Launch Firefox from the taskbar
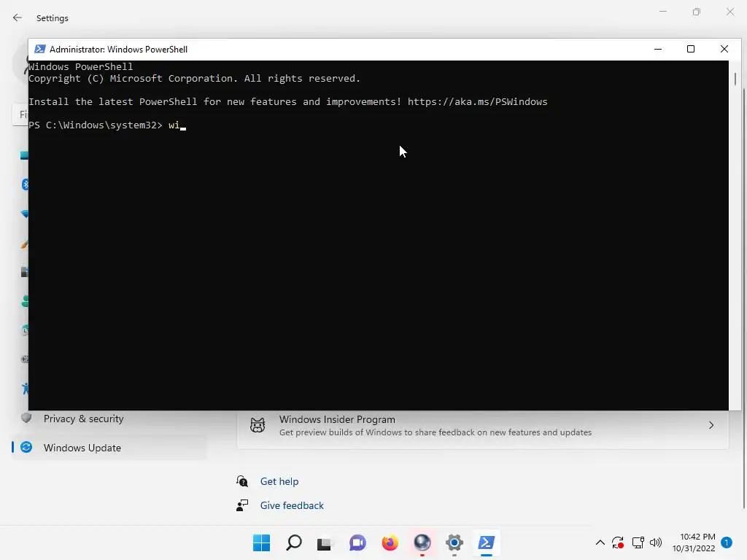747x560 pixels. pyautogui.click(x=390, y=542)
